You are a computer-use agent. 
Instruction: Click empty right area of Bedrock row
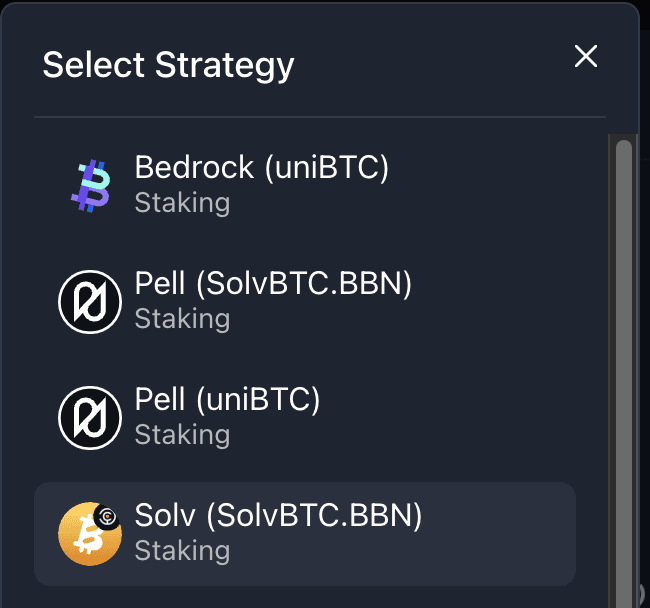(x=500, y=185)
